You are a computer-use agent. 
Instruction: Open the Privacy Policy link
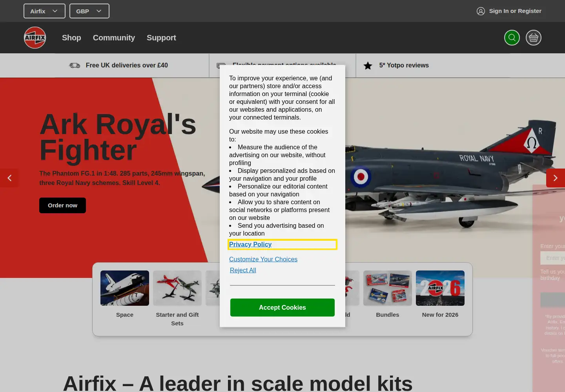pyautogui.click(x=250, y=244)
